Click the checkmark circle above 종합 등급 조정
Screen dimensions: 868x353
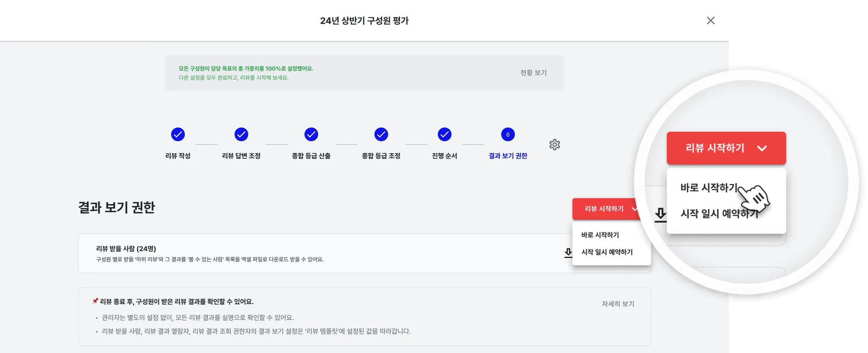(381, 134)
